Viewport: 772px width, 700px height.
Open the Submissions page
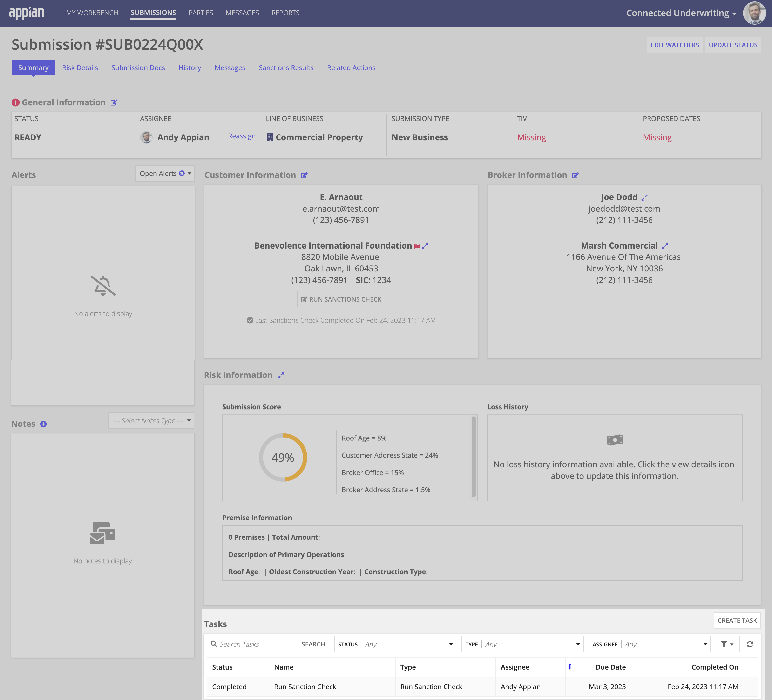coord(153,13)
